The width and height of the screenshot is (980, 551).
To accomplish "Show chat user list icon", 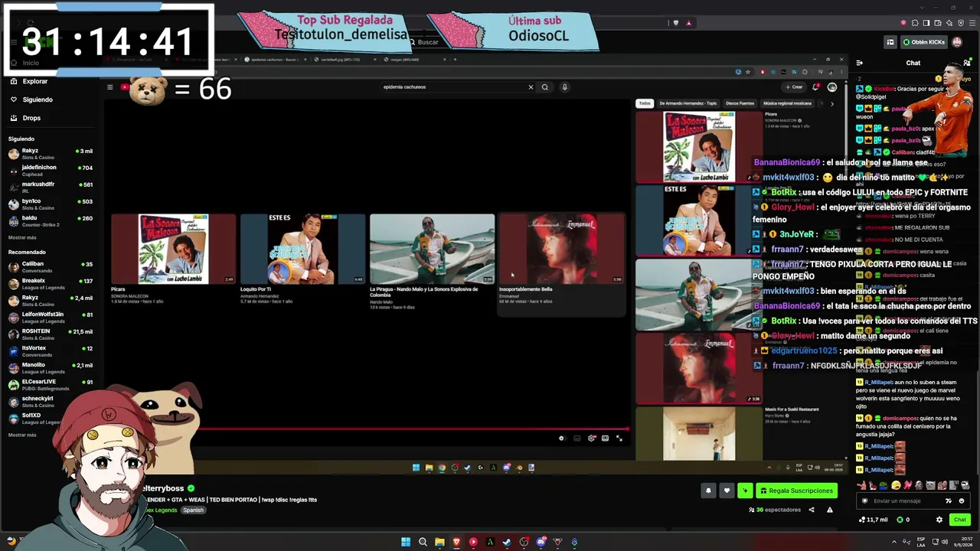I will pyautogui.click(x=967, y=63).
